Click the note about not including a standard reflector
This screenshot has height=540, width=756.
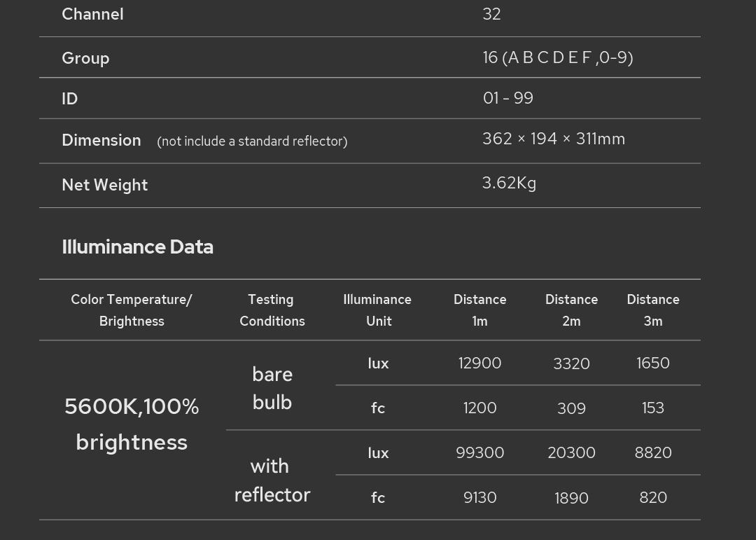(252, 141)
